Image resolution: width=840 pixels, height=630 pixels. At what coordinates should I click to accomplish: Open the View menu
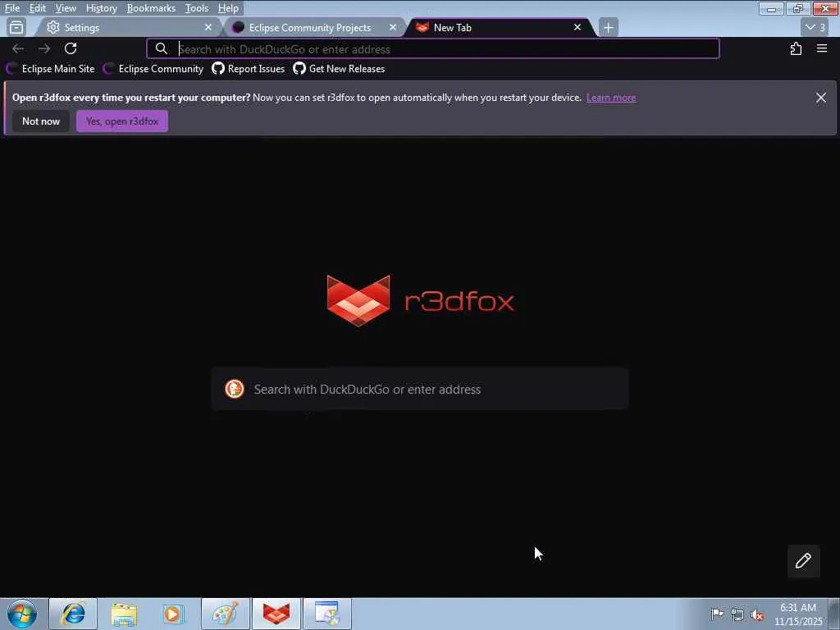click(66, 8)
